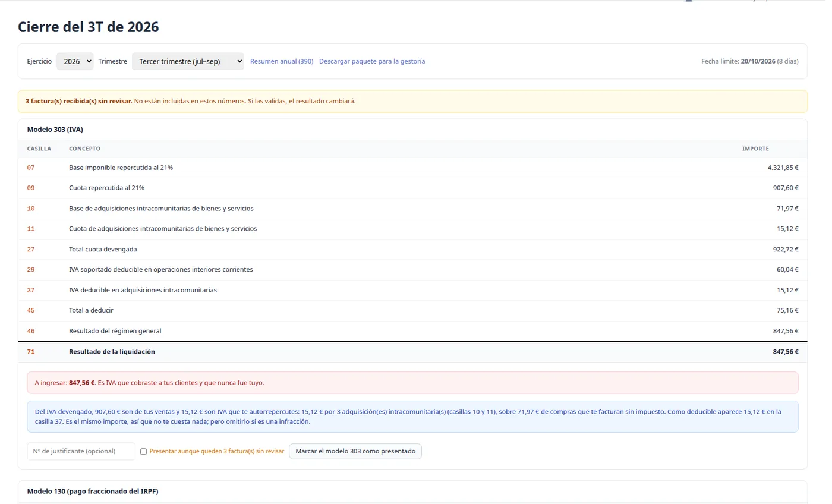Click the A ingresar: 847,56 € notice
832x504 pixels.
(x=412, y=383)
